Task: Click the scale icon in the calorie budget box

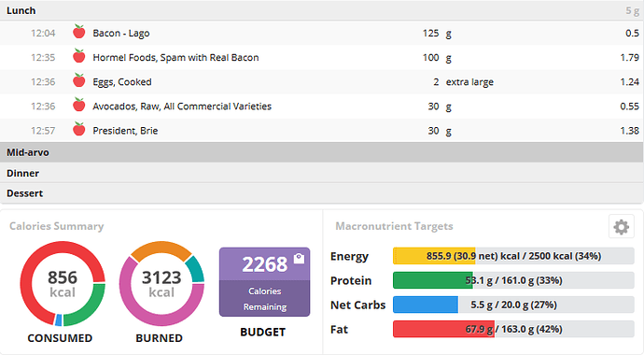Action: pyautogui.click(x=299, y=259)
